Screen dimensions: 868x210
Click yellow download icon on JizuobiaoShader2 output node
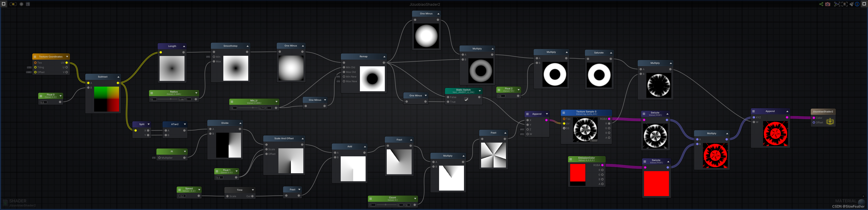830,121
